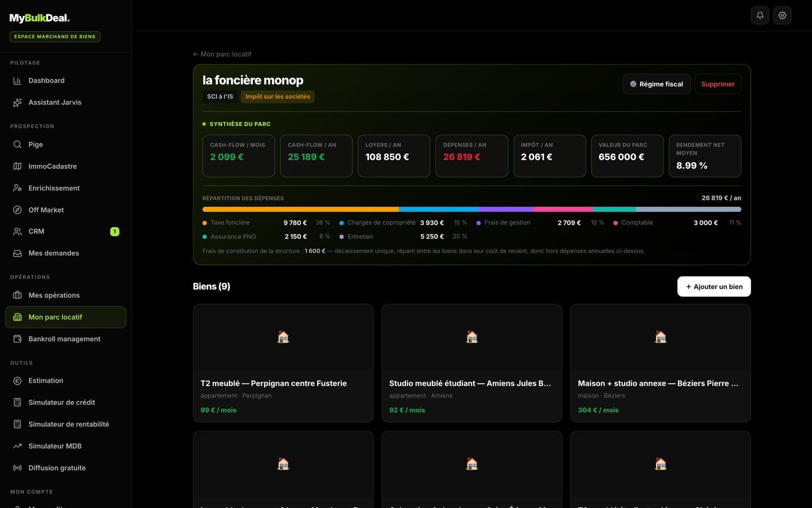Click the Mes opérations briefcase icon

17,296
